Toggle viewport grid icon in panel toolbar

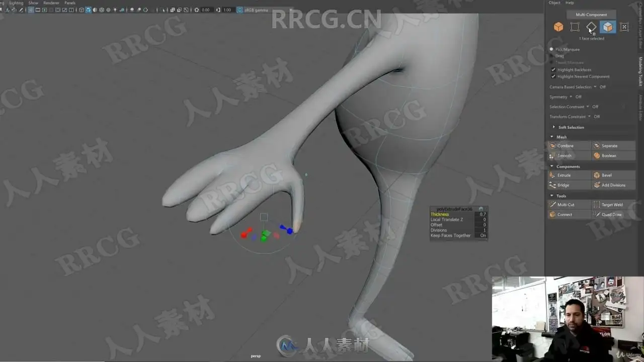[x=31, y=10]
